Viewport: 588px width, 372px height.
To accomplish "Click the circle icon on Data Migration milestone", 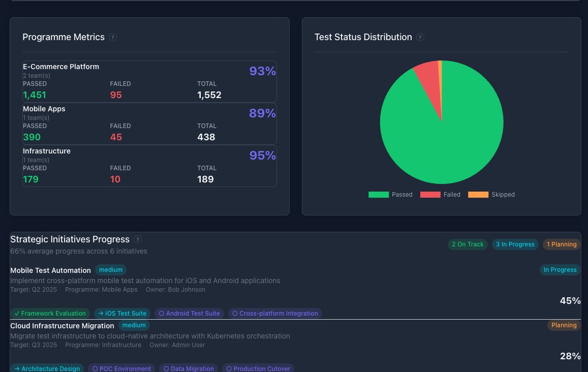I will (x=166, y=368).
